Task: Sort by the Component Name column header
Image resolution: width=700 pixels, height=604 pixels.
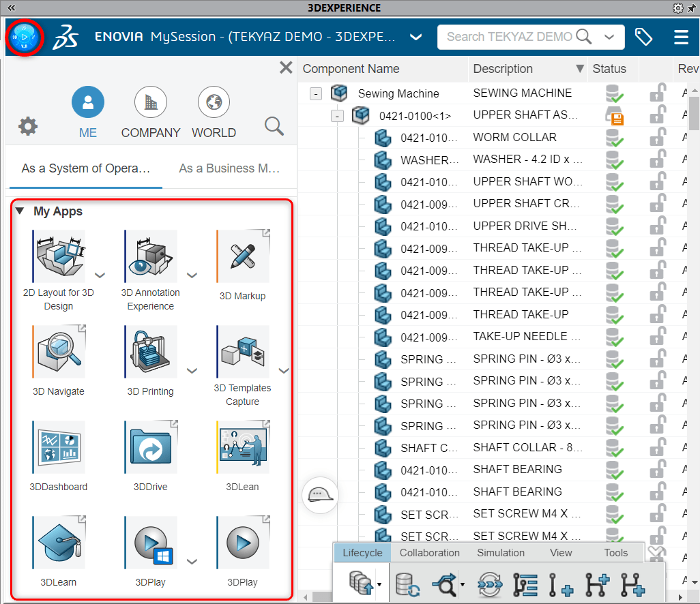Action: [351, 69]
